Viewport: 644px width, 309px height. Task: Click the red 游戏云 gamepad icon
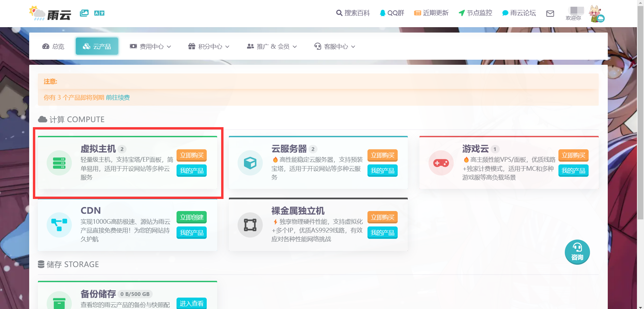coord(441,163)
